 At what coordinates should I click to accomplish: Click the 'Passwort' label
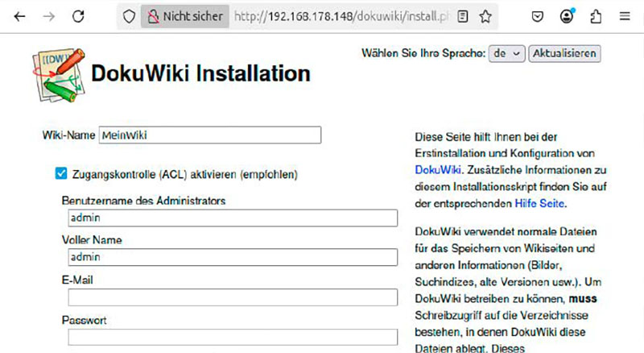point(85,320)
